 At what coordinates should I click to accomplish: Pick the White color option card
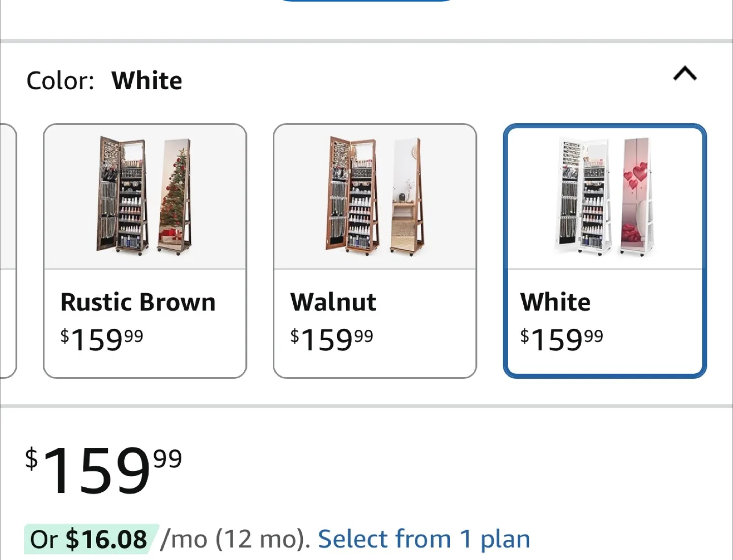pos(604,250)
